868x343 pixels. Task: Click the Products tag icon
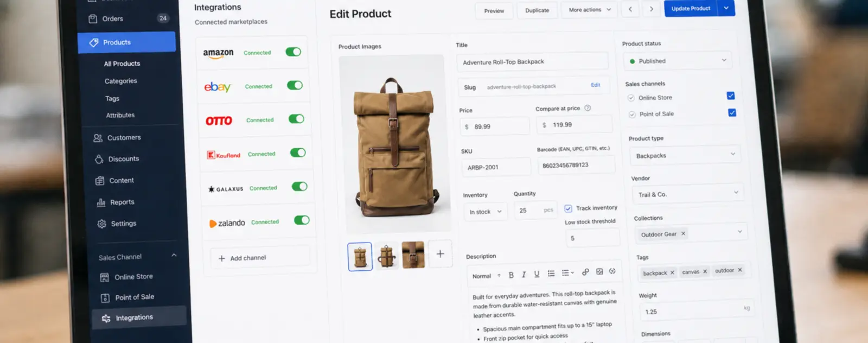94,42
